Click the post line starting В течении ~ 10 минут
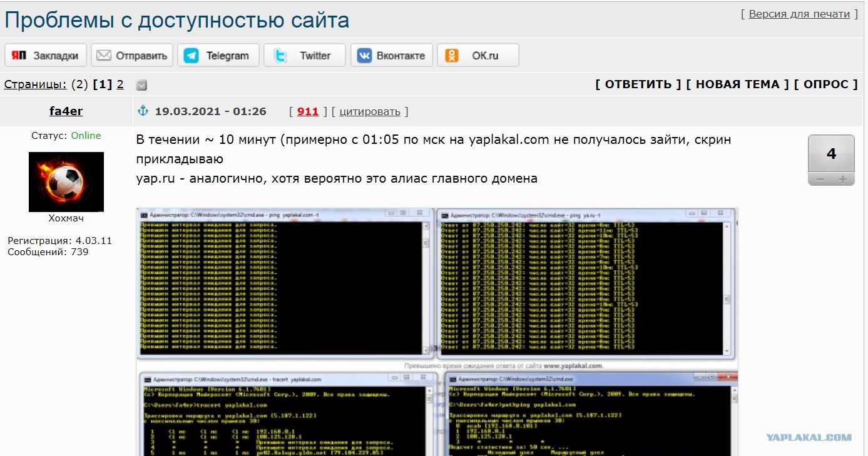This screenshot has height=456, width=868. click(434, 139)
